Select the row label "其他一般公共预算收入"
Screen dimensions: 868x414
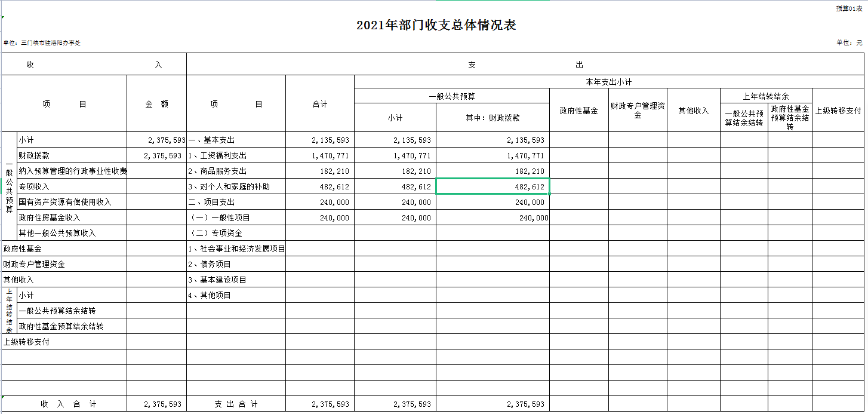pyautogui.click(x=57, y=233)
